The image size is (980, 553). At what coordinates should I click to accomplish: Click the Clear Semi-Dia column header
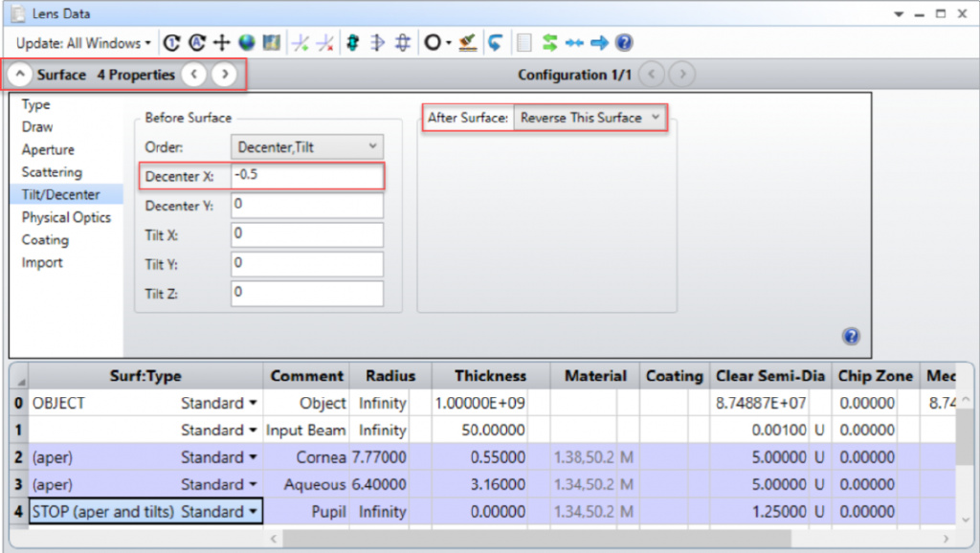(x=770, y=376)
